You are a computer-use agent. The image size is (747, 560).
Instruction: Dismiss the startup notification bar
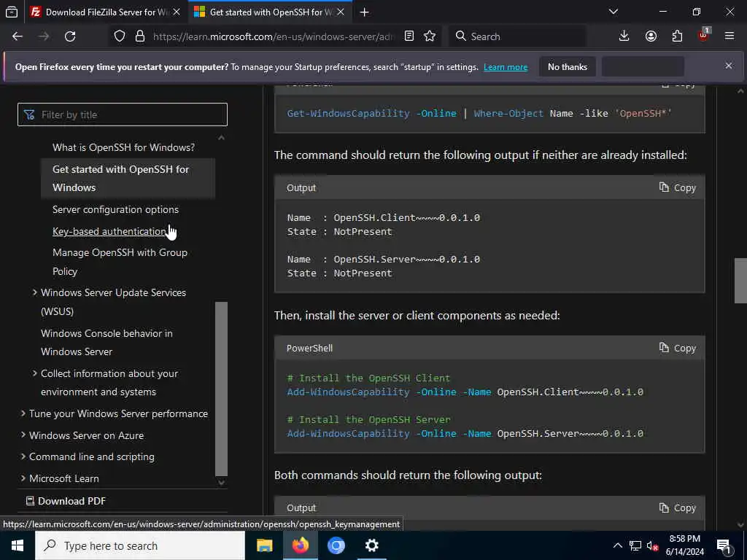point(729,66)
